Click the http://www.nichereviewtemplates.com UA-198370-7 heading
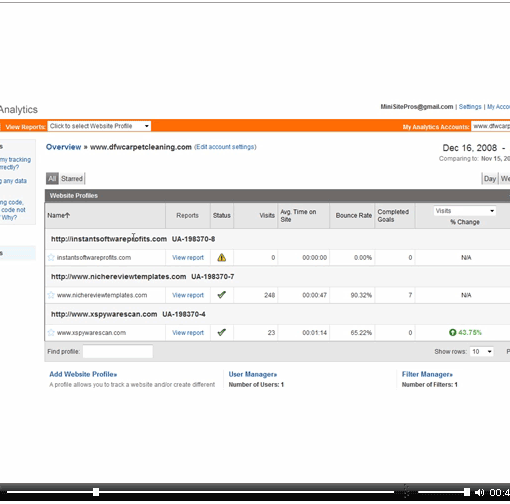 143,277
